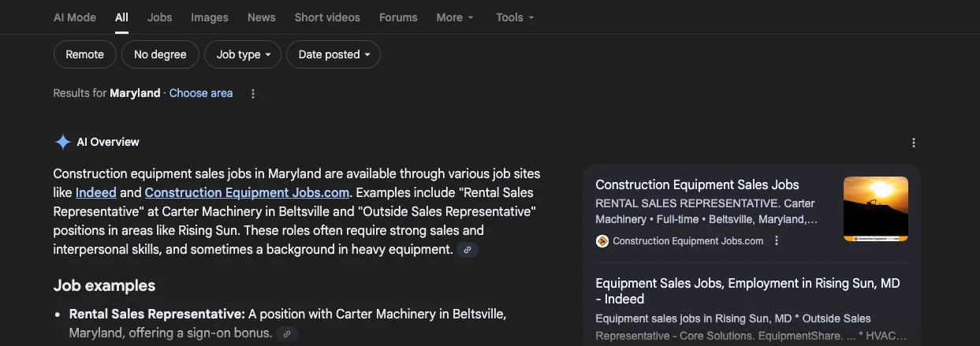Switch to the Images tab
The height and width of the screenshot is (346, 980).
point(210,17)
